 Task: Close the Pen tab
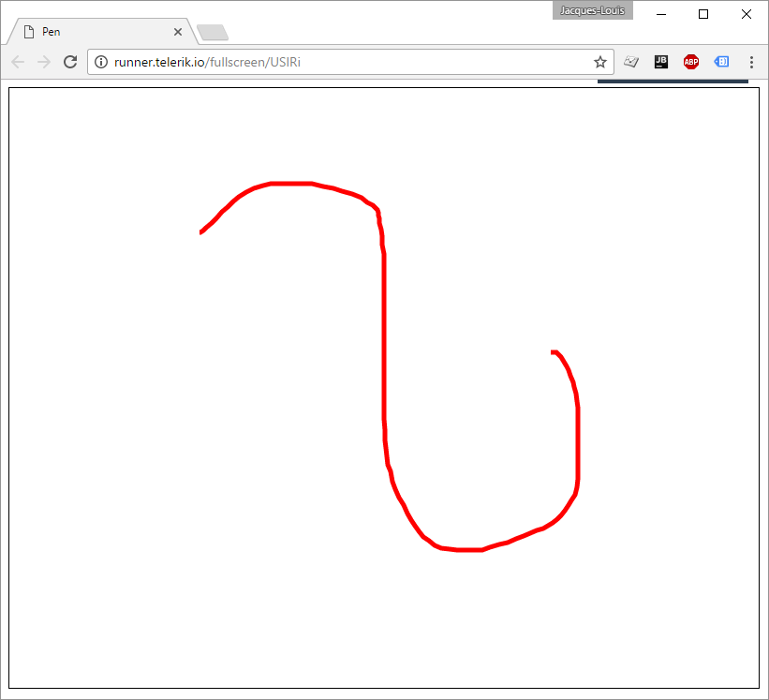point(178,32)
